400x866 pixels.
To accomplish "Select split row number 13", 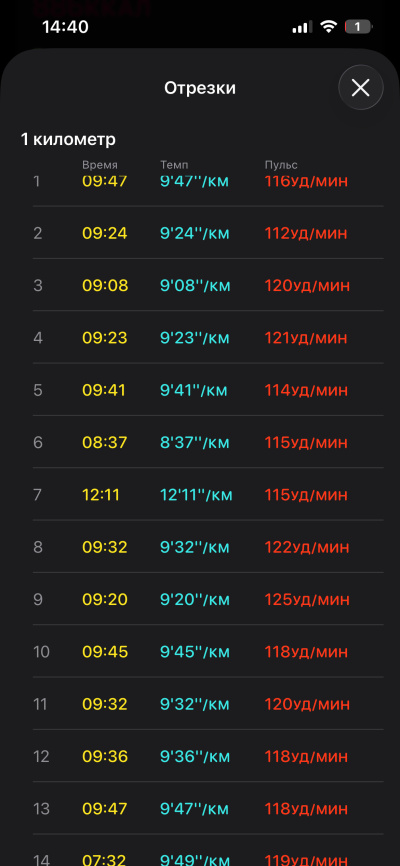I will [x=208, y=809].
